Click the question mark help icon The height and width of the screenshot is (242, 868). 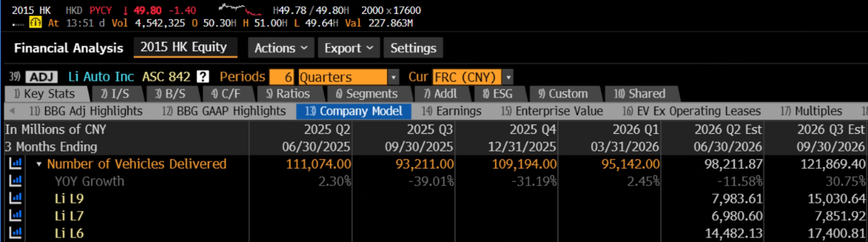pyautogui.click(x=204, y=76)
